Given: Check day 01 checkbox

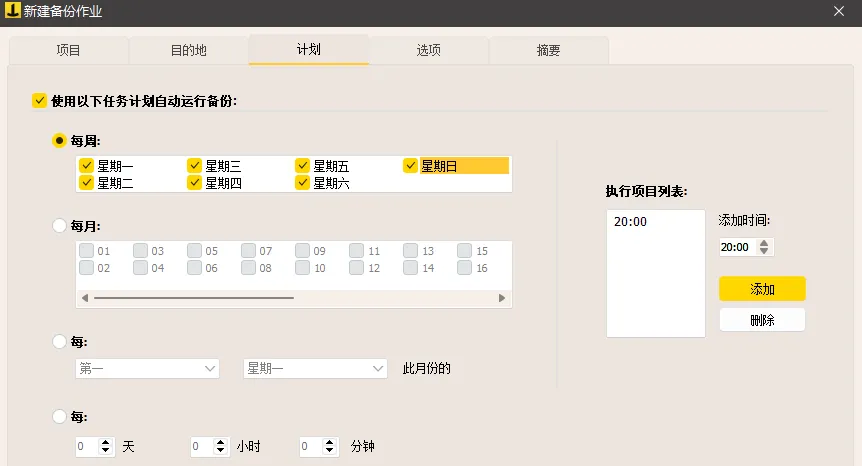Looking at the screenshot, I should [86, 251].
